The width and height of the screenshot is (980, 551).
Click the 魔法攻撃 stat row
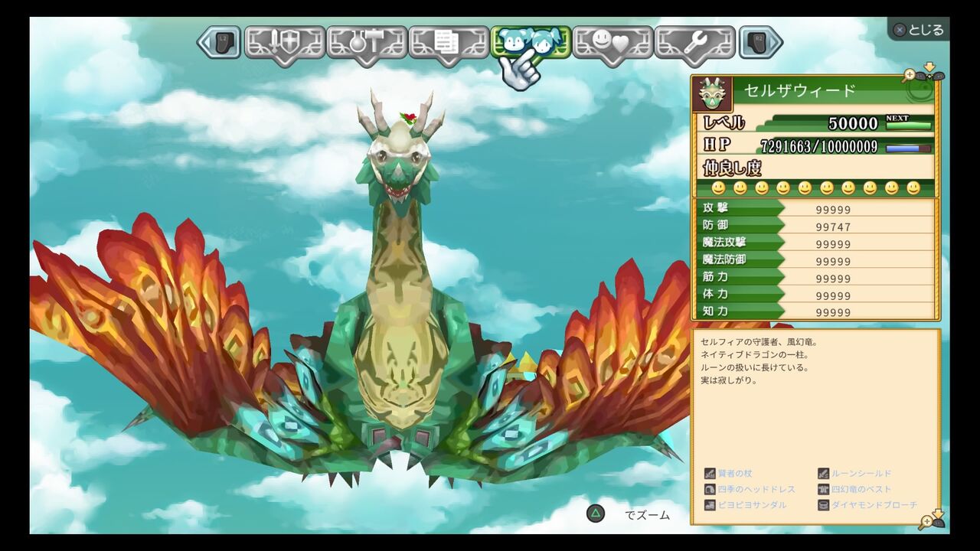click(815, 243)
